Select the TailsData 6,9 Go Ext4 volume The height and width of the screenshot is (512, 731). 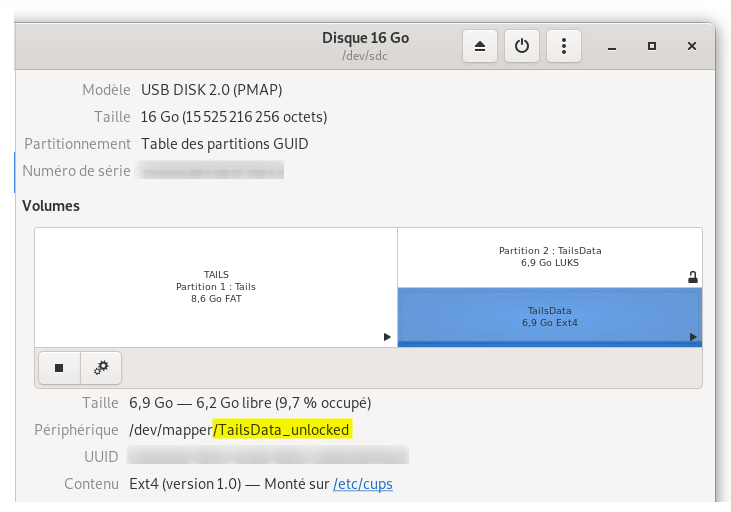pos(549,316)
